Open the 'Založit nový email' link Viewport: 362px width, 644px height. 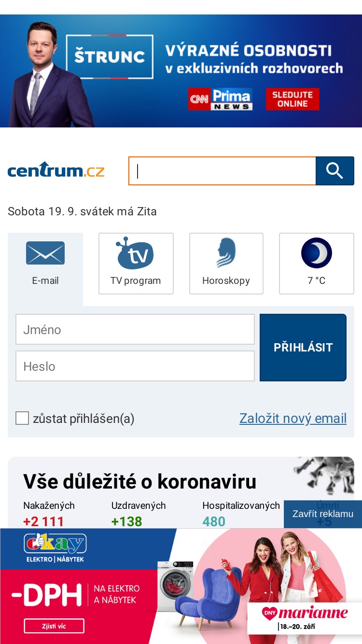click(x=293, y=418)
